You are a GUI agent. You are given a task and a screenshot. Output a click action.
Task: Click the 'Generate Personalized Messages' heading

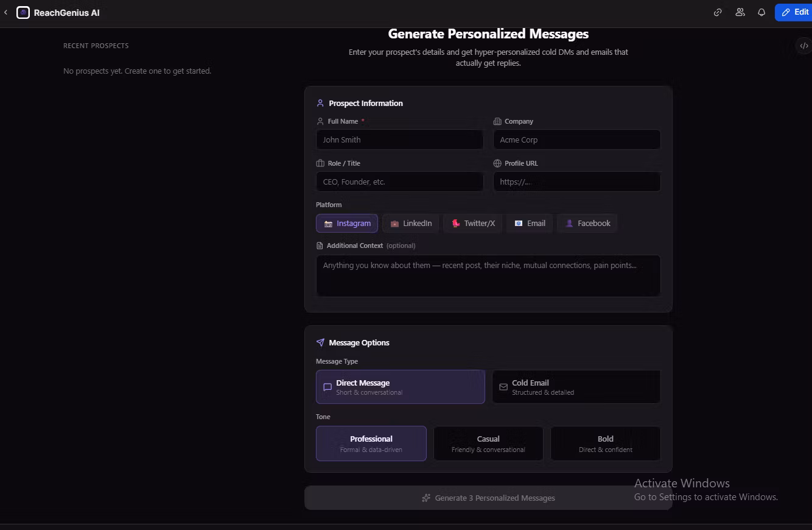pyautogui.click(x=488, y=34)
